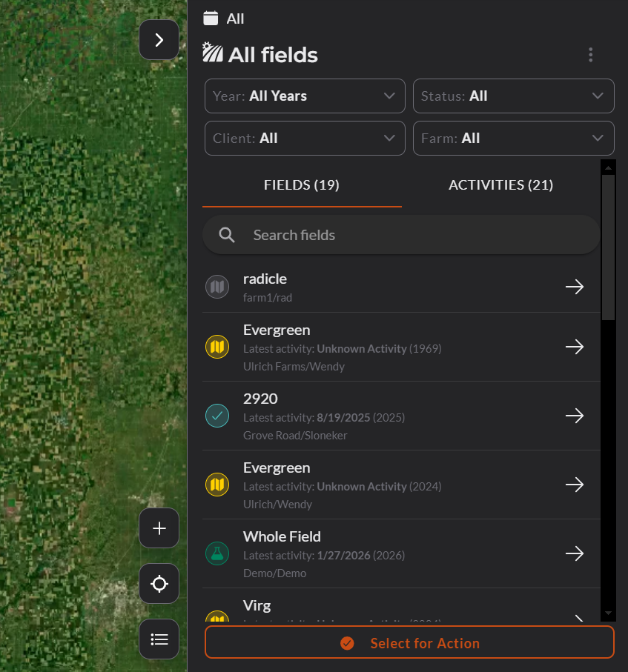Click the scrollbar up arrow of the fields list
Image resolution: width=628 pixels, height=672 pixels.
(x=608, y=167)
